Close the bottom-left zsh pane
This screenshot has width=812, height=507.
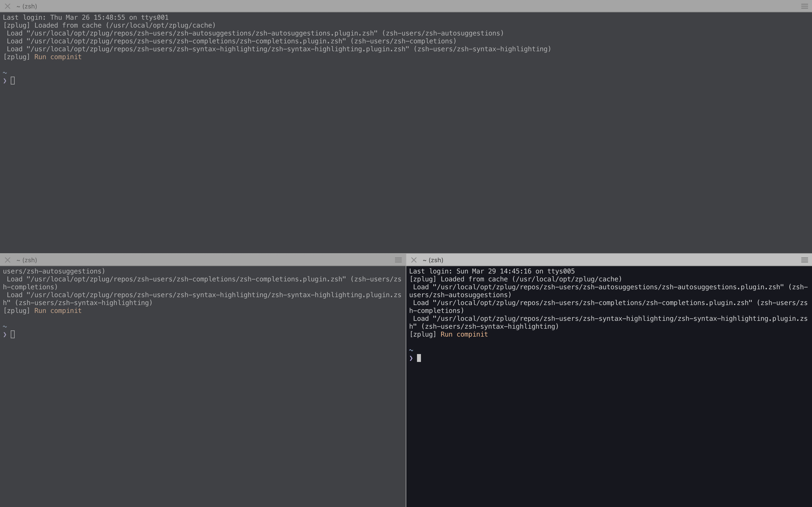point(8,260)
